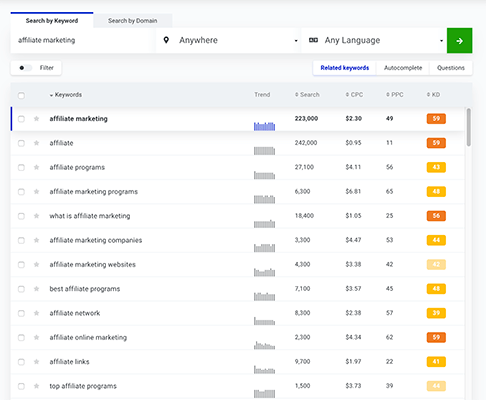This screenshot has width=486, height=400.
Task: Check 'best affiliate programs' checkbox
Action: point(21,289)
